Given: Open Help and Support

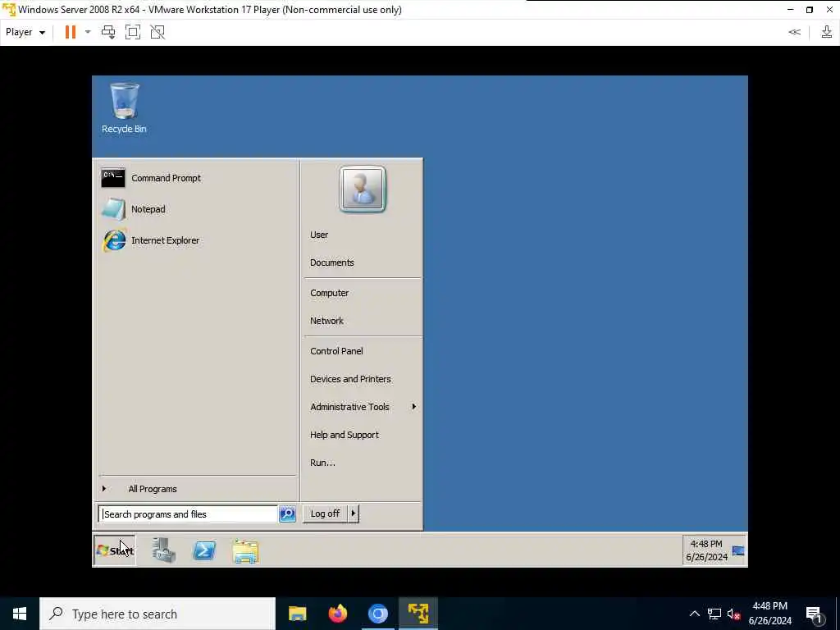Looking at the screenshot, I should [344, 435].
